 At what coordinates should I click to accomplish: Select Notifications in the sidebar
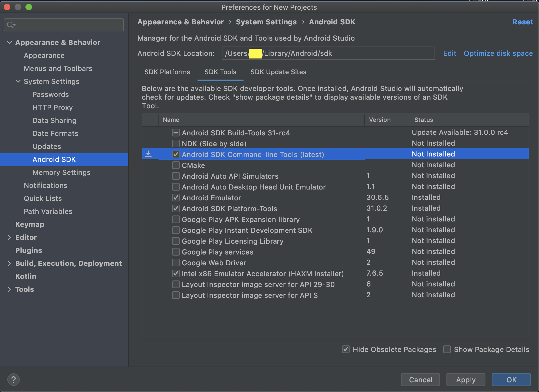[x=45, y=185]
